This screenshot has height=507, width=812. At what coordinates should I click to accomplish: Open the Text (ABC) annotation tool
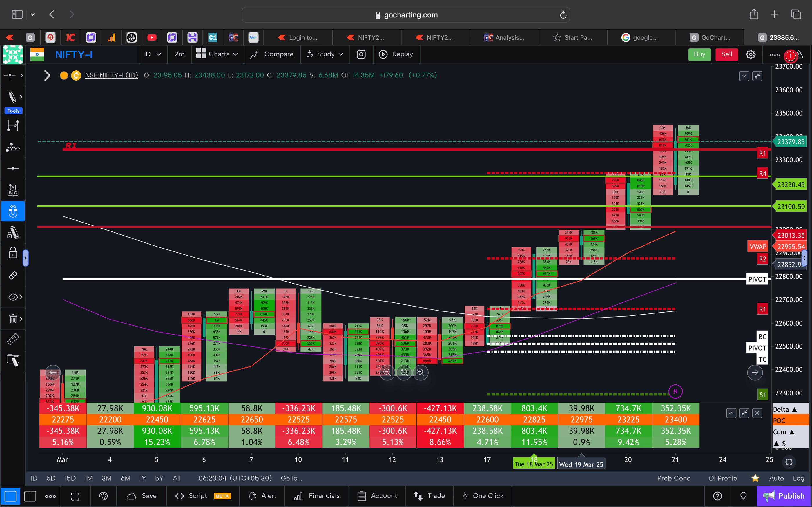[x=13, y=189]
